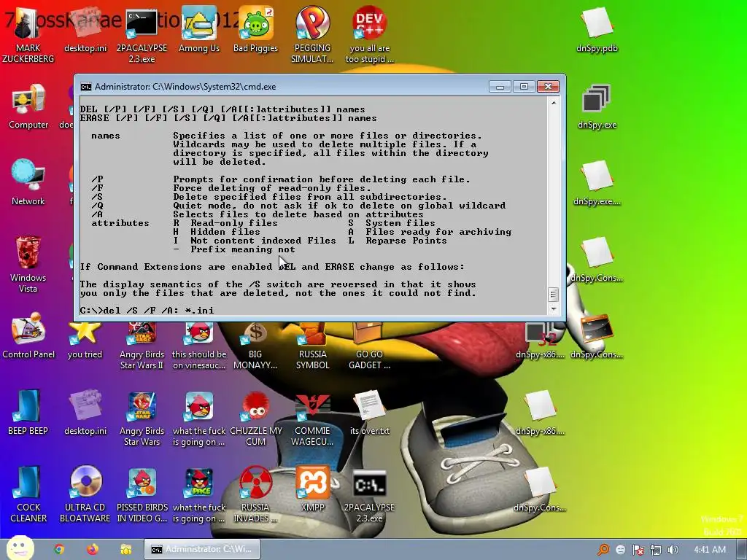Open the folder icon pinned on the taskbar
747x560 pixels.
(x=125, y=550)
